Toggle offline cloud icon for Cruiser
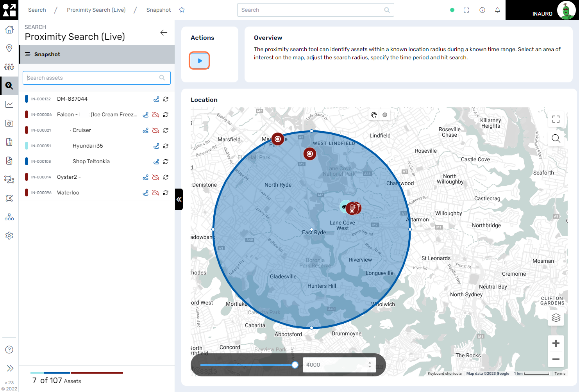579x392 pixels. click(x=155, y=130)
